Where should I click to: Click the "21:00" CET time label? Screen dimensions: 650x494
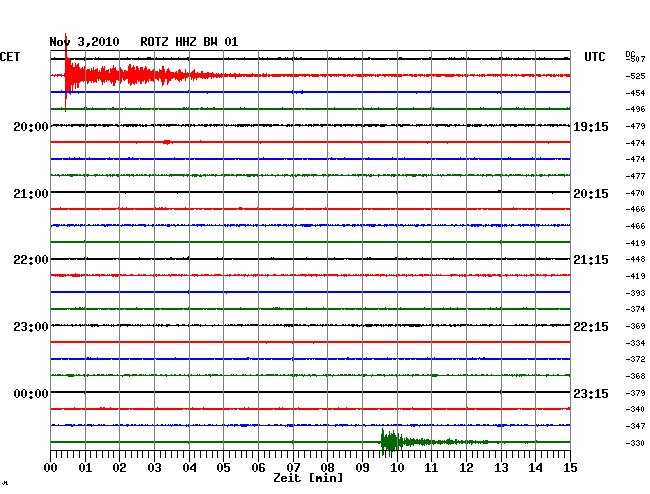(x=31, y=194)
